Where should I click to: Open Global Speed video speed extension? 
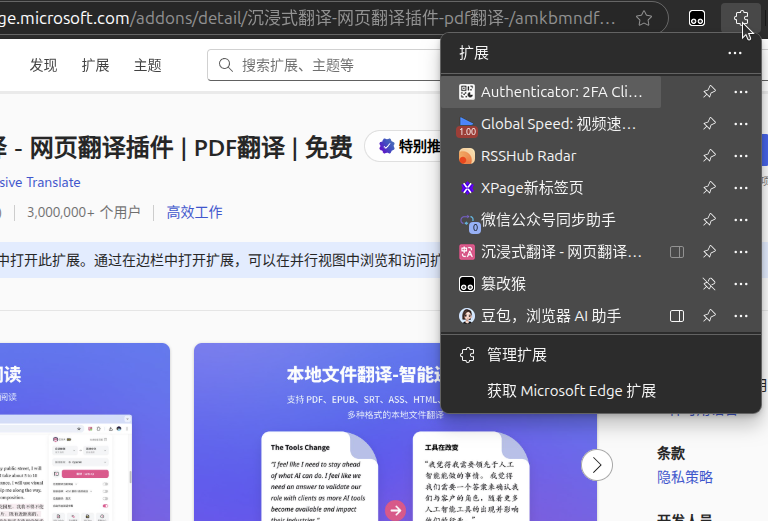[558, 124]
